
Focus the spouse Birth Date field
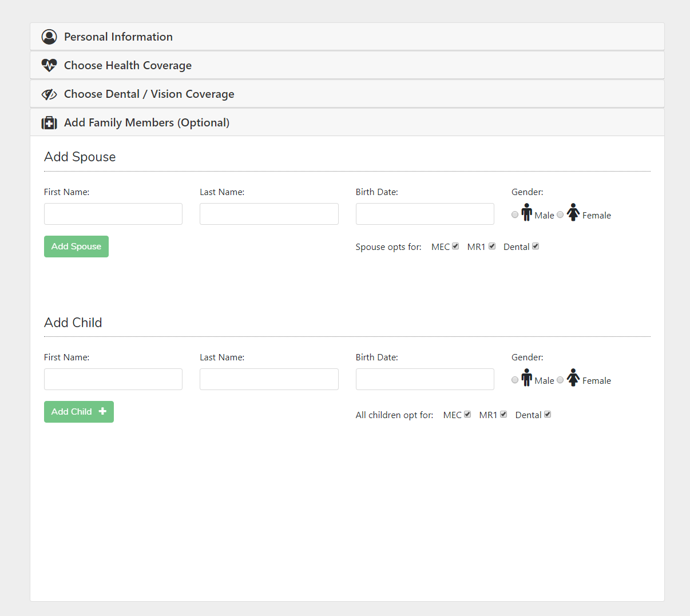click(x=425, y=214)
